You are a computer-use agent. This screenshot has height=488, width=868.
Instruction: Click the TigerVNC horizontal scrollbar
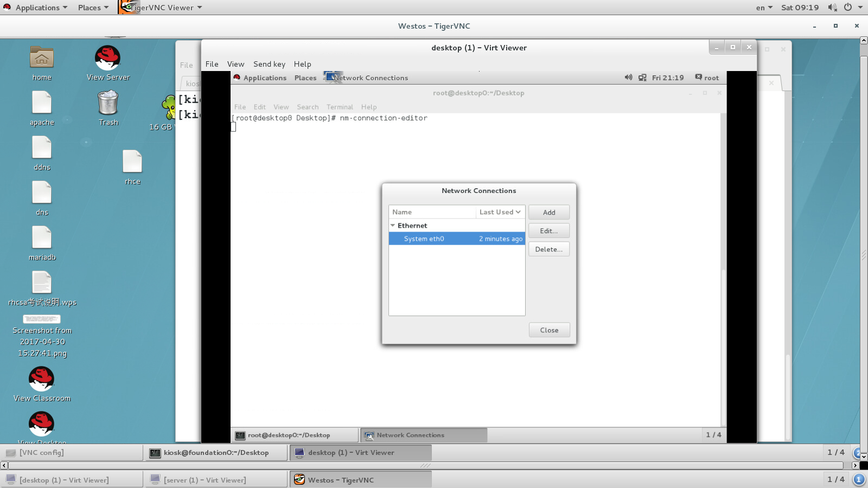point(426,465)
